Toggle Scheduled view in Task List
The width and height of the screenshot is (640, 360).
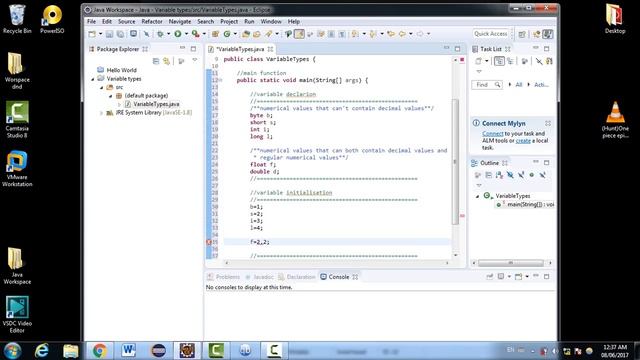[x=510, y=61]
